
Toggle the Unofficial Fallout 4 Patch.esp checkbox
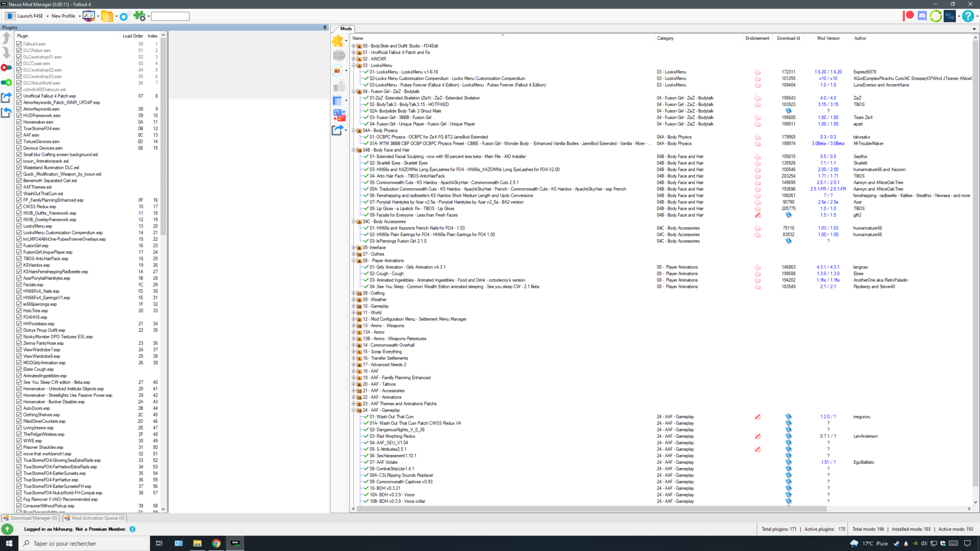point(19,96)
